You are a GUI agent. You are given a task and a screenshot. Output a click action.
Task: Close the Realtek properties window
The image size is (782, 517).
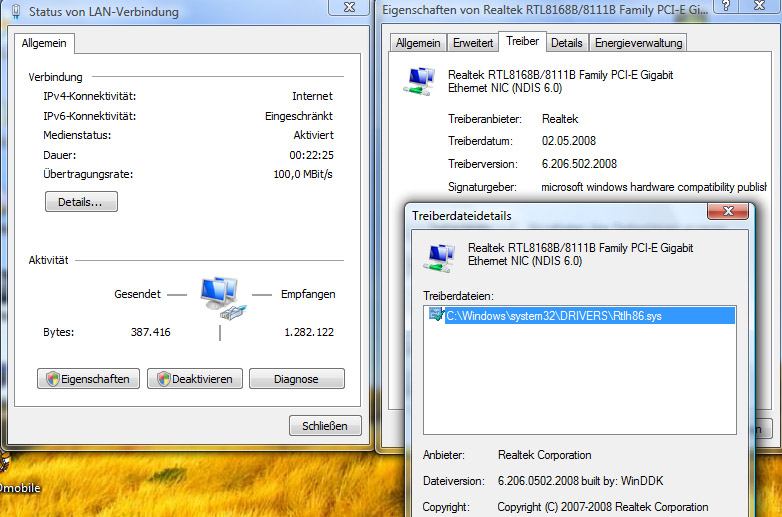[x=760, y=6]
